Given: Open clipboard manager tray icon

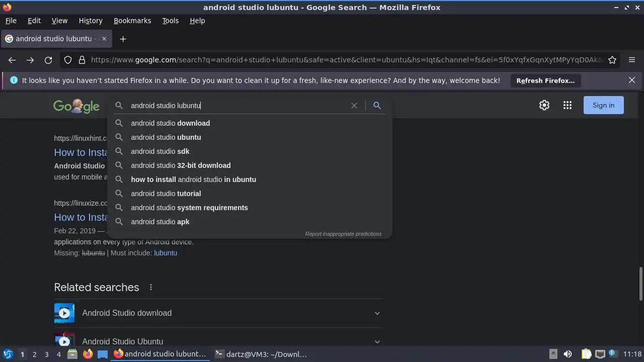Looking at the screenshot, I should pyautogui.click(x=586, y=354).
